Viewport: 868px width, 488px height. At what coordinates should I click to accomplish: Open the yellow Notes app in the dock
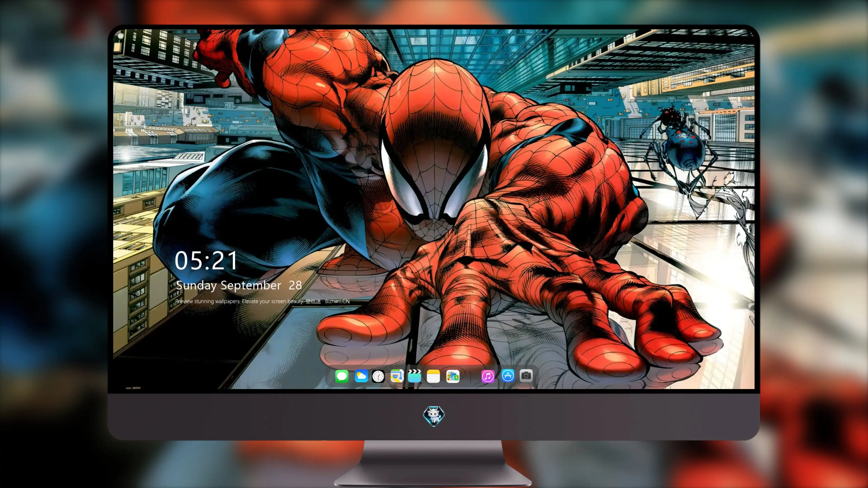pyautogui.click(x=433, y=376)
